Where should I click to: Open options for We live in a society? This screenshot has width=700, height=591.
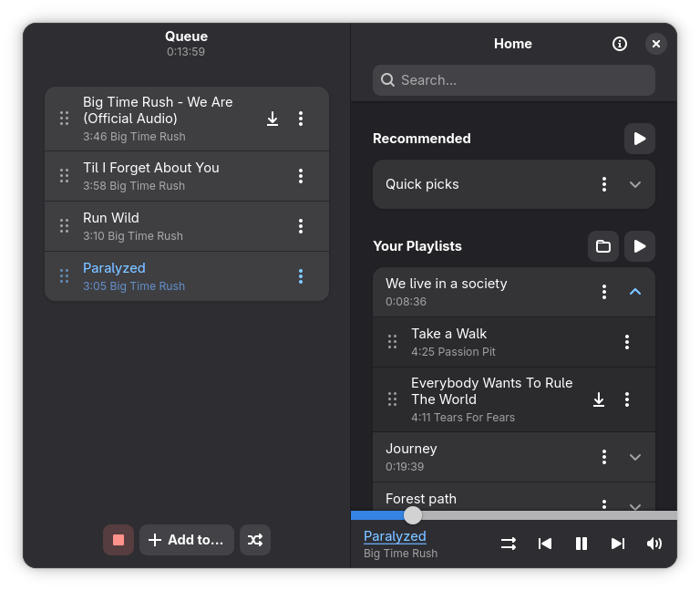604,292
